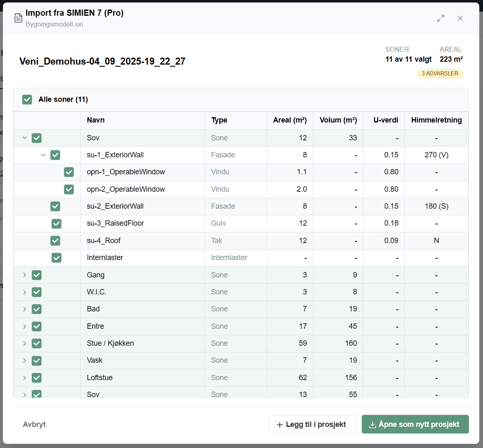Click the 'U-verdi' column header

[x=385, y=120]
